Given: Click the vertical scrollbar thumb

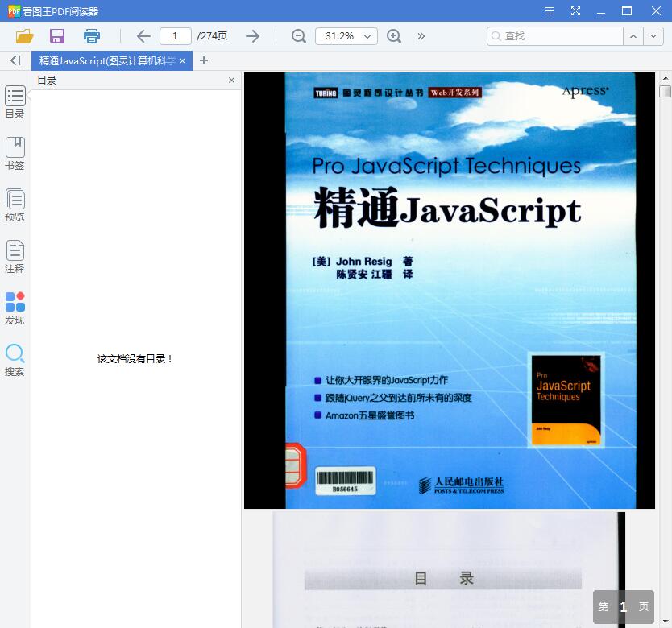Looking at the screenshot, I should tap(665, 91).
